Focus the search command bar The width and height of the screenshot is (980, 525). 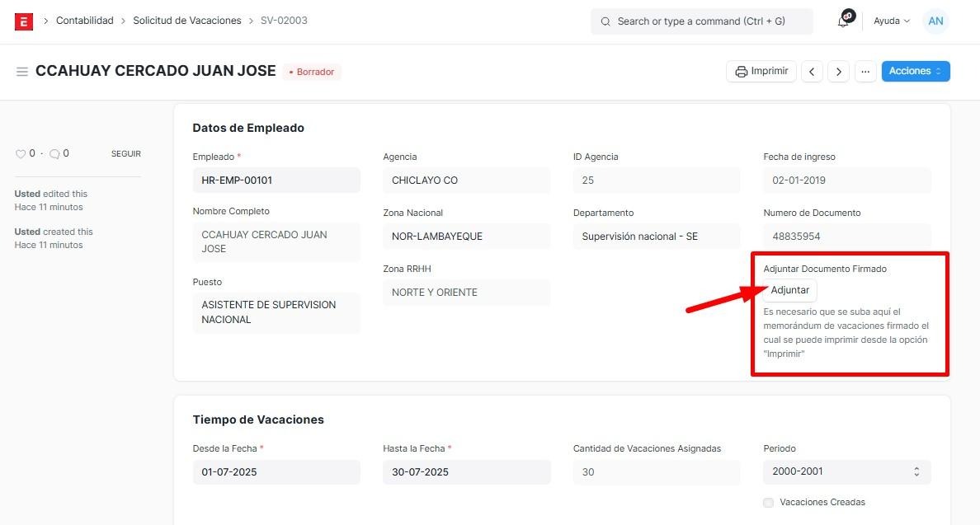tap(701, 21)
